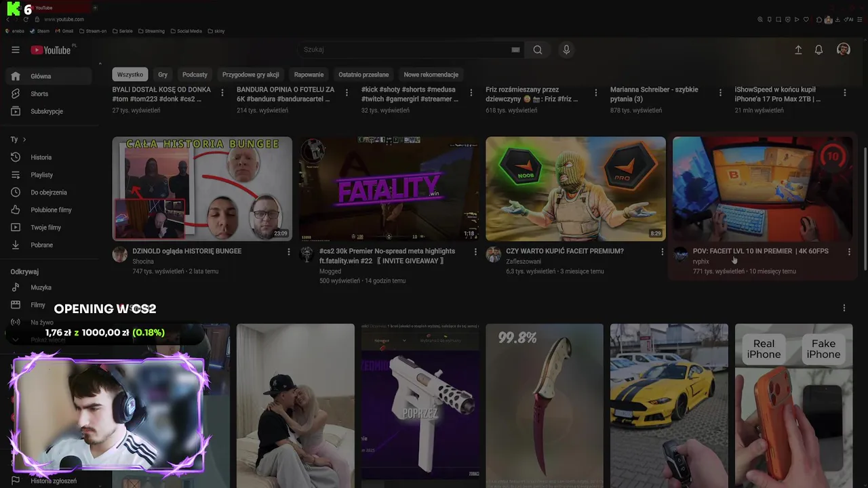Open options menu for Fatality cs2 video

pyautogui.click(x=475, y=251)
